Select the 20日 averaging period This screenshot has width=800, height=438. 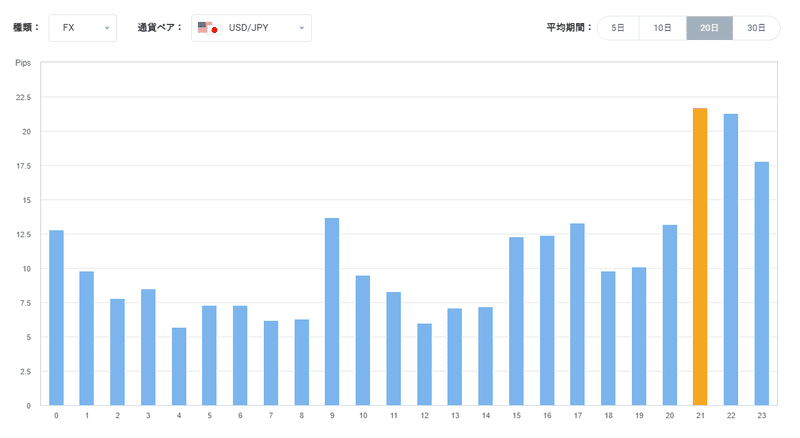pos(710,28)
